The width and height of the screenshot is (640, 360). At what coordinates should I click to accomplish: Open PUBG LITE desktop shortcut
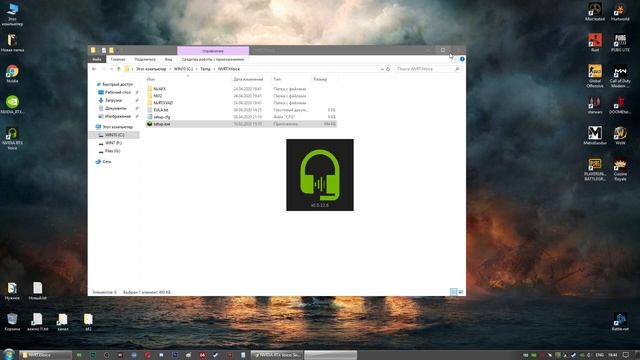[x=620, y=42]
